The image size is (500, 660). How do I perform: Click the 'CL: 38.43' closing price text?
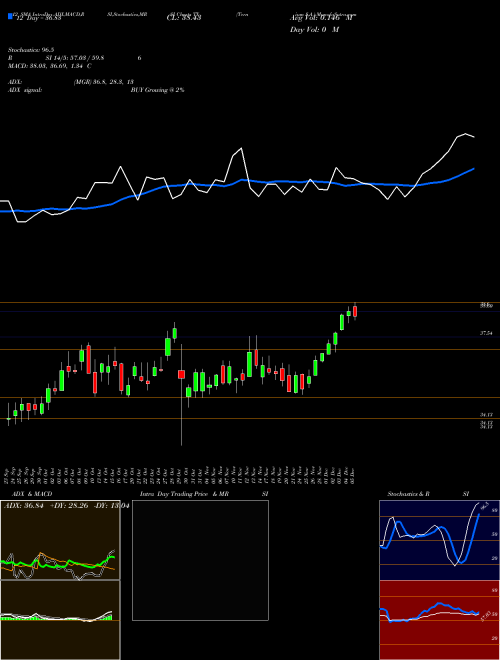(x=184, y=18)
